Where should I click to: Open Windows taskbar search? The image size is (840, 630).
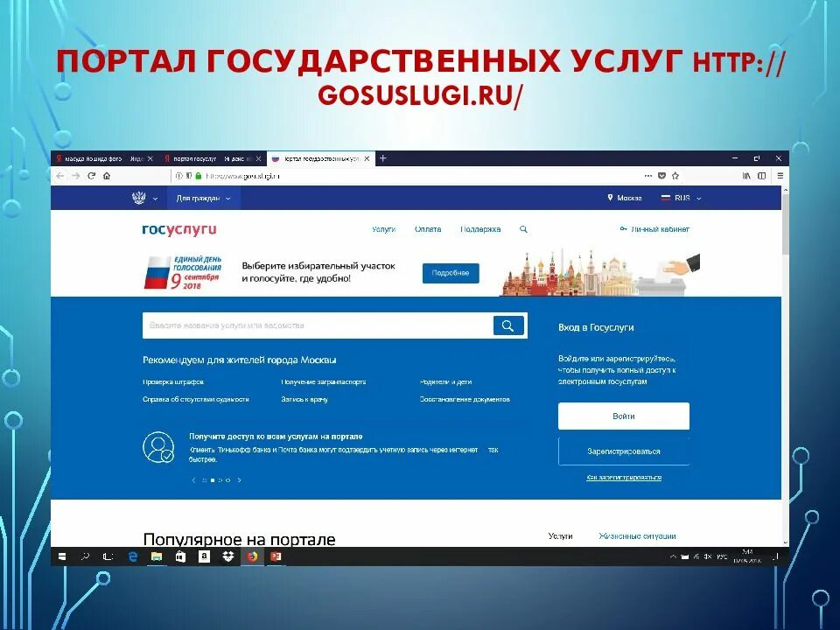coord(85,556)
